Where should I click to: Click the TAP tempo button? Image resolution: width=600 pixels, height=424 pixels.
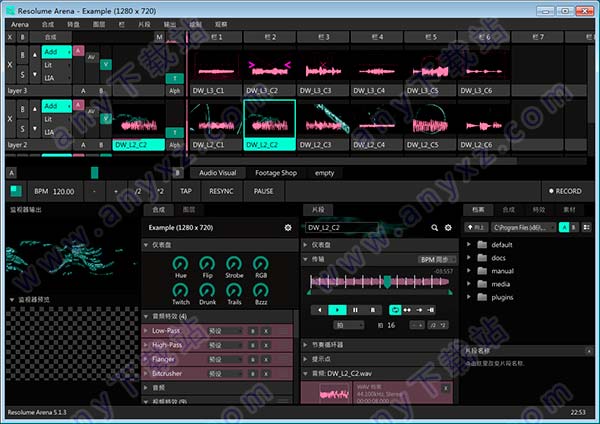(186, 191)
